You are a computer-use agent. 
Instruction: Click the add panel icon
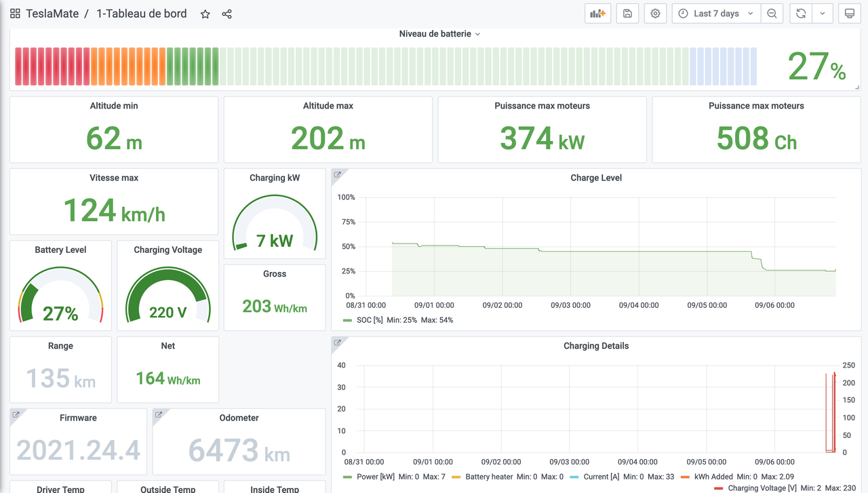coord(597,13)
